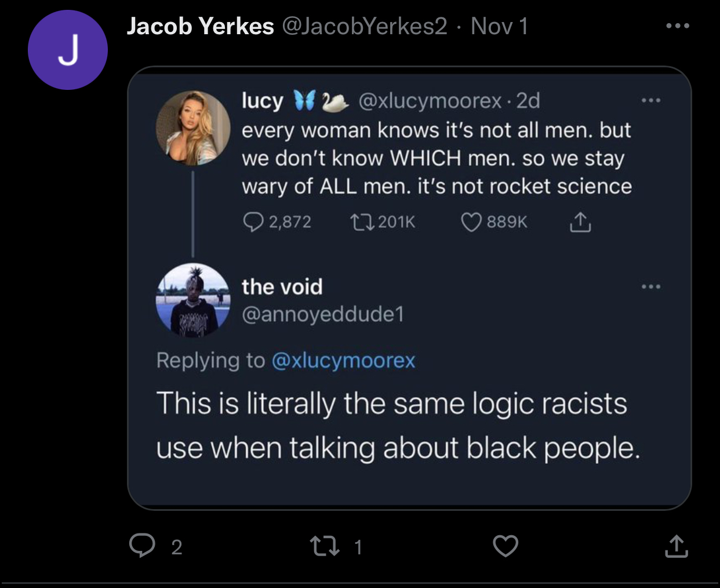View lucy's profile picture
This screenshot has height=588, width=720.
click(193, 128)
